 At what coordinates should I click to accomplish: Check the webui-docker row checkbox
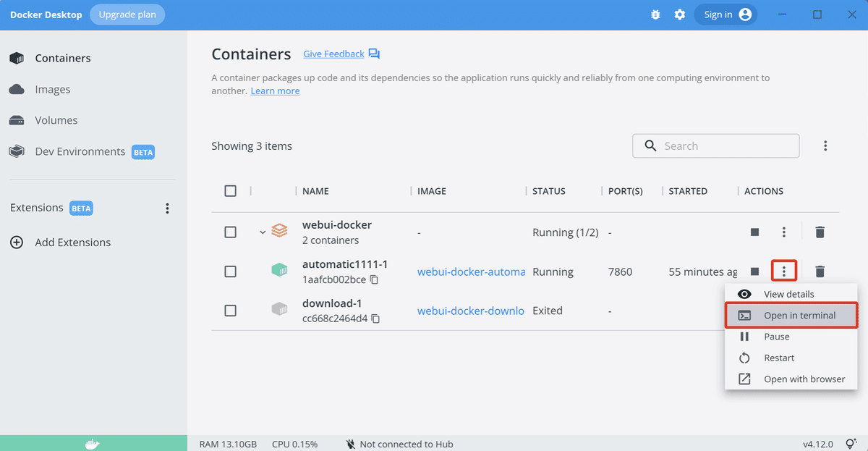tap(230, 232)
